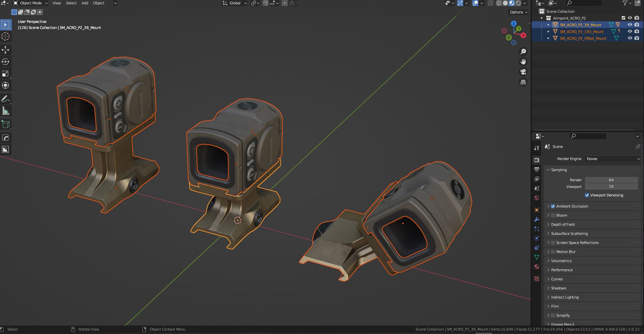The image size is (644, 334).
Task: Open the Object menu
Action: (x=98, y=3)
